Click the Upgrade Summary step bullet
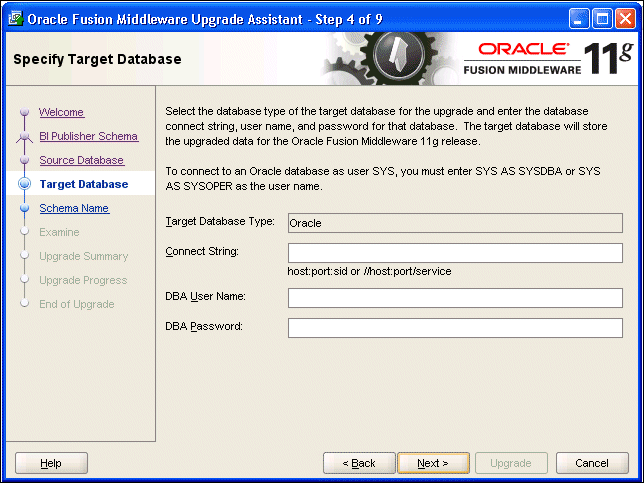This screenshot has height=483, width=644. coord(25,255)
